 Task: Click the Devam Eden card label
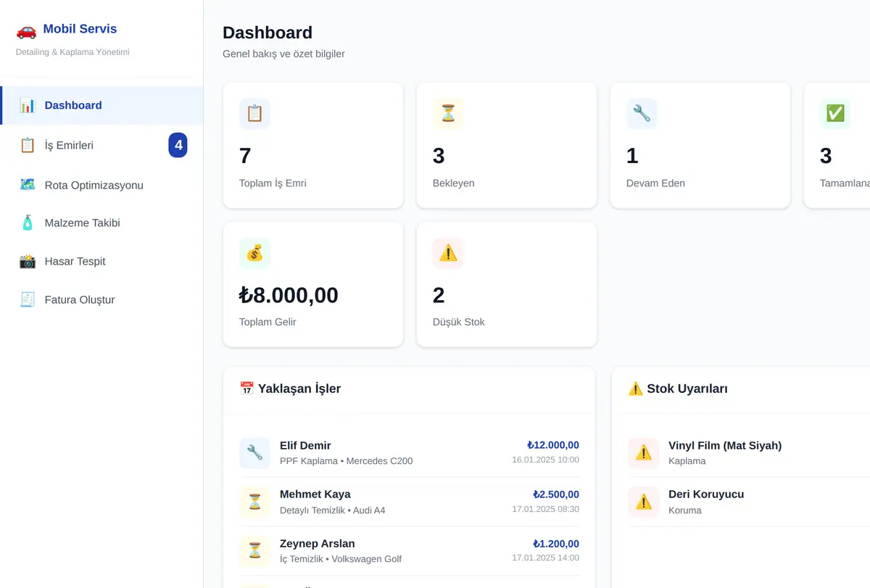(x=655, y=183)
